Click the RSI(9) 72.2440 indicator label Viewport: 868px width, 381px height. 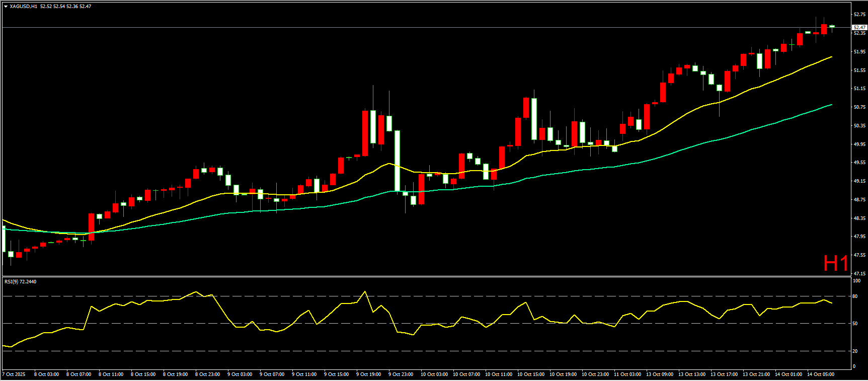pyautogui.click(x=20, y=281)
